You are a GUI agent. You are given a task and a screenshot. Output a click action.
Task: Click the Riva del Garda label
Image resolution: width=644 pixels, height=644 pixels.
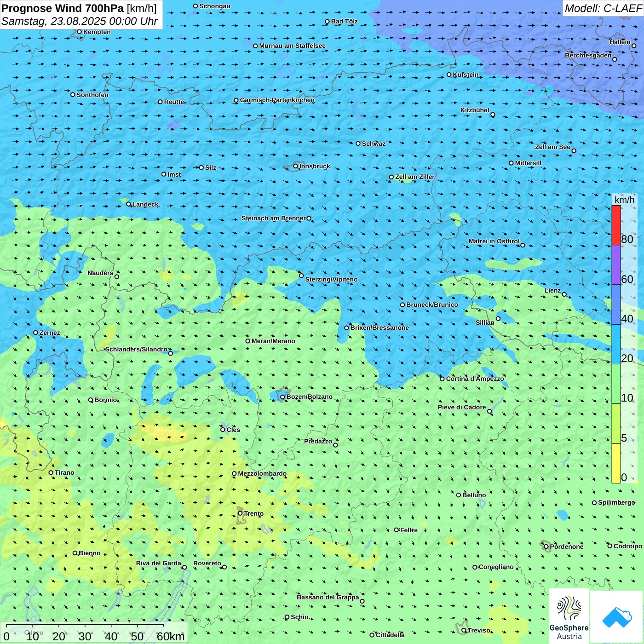click(x=159, y=563)
